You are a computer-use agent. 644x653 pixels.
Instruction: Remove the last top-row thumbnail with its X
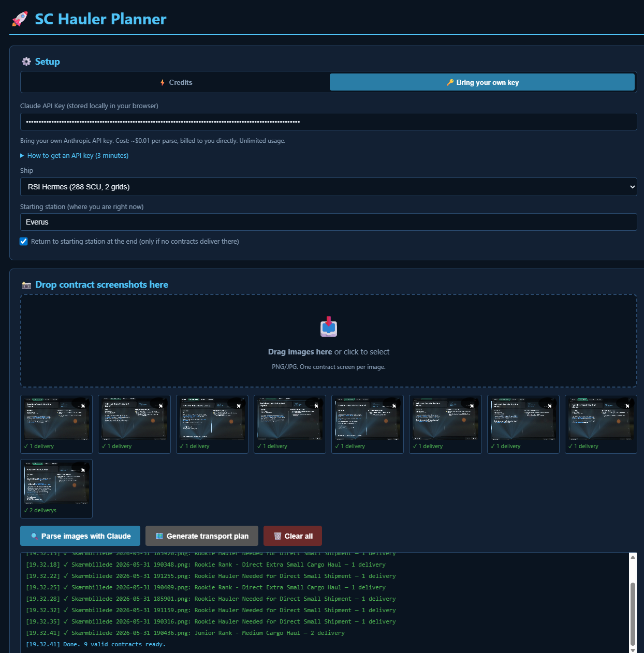[627, 406]
